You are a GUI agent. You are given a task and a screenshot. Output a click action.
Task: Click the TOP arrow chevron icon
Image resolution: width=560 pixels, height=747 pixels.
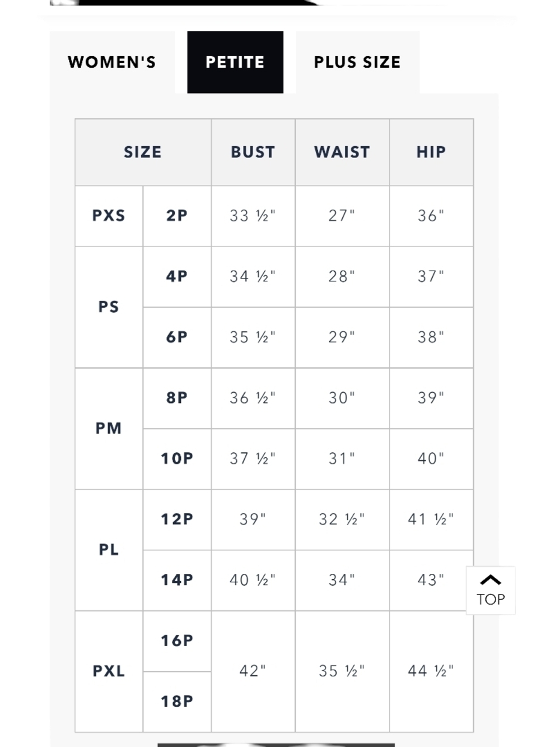point(491,580)
